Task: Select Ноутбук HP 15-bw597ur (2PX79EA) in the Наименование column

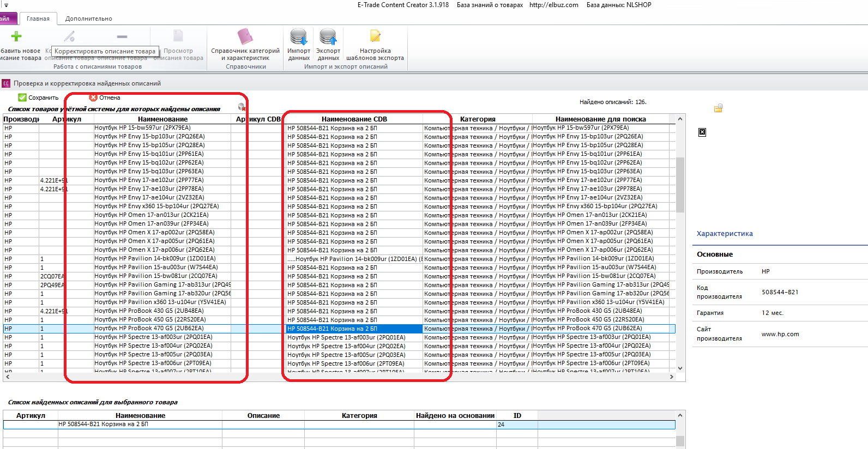Action: tap(162, 128)
